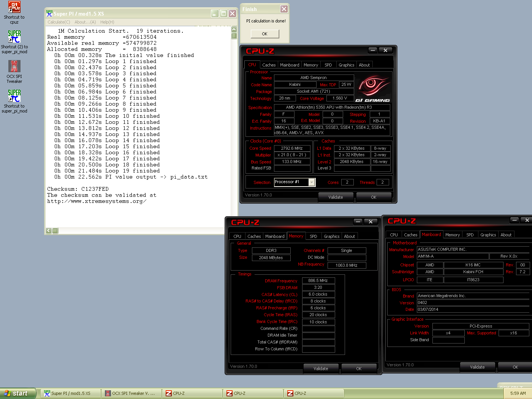Click OK in the CPU-Z Mainboard window
The image size is (532, 399).
point(515,367)
